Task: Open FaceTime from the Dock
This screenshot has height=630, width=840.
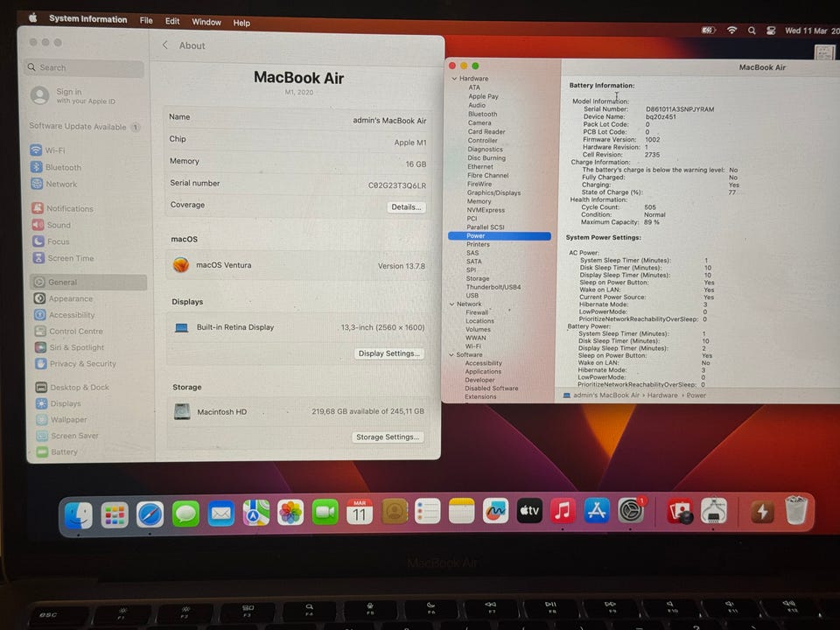Action: pyautogui.click(x=325, y=513)
